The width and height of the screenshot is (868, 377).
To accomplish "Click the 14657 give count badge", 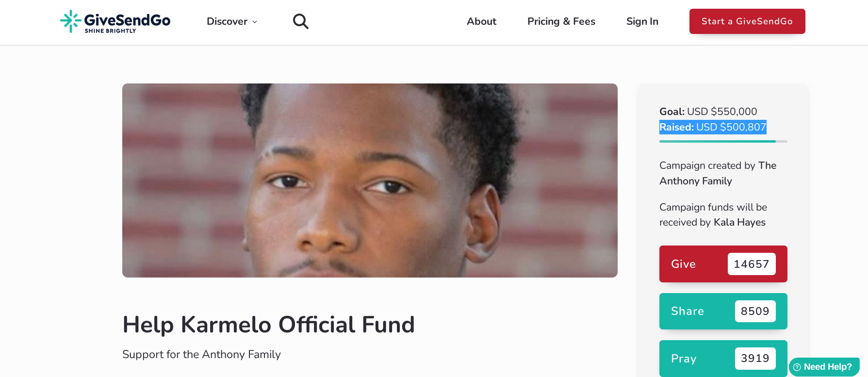I will (x=751, y=264).
